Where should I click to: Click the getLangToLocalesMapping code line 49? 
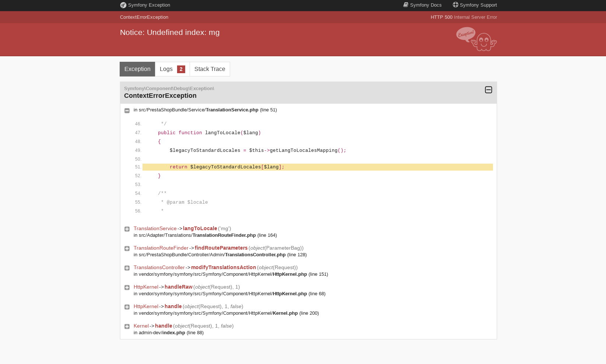tap(258, 150)
